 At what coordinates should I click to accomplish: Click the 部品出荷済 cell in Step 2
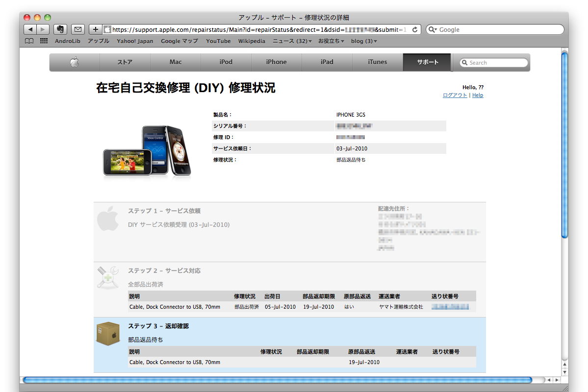(x=247, y=307)
